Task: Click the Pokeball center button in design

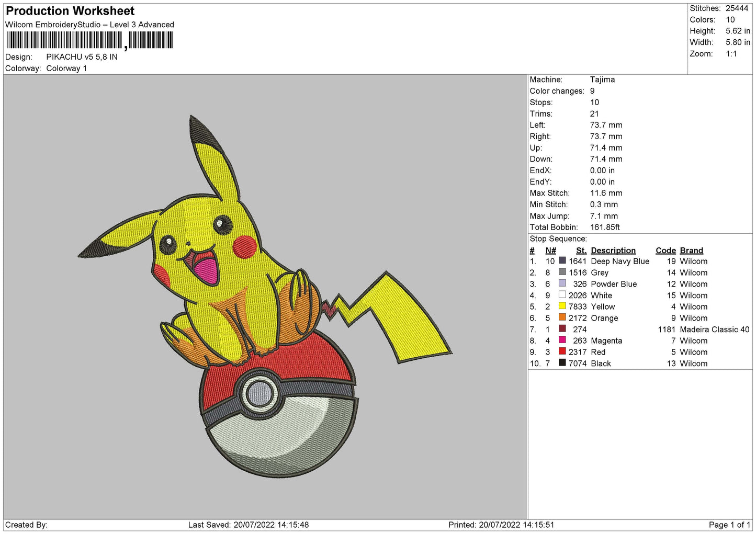Action: coord(259,393)
